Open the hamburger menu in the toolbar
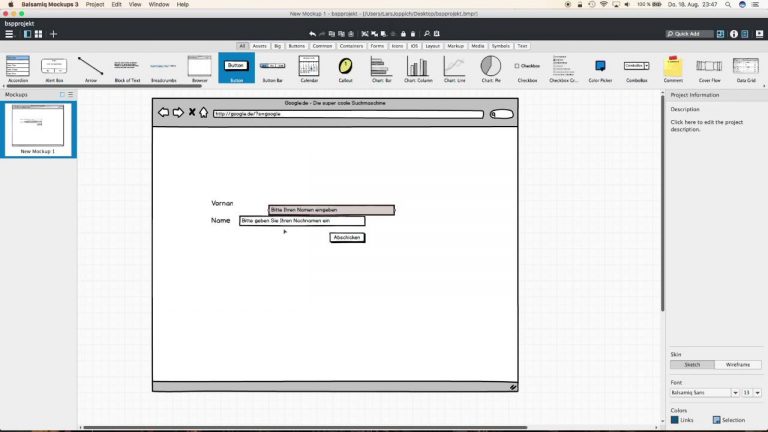 coord(9,34)
